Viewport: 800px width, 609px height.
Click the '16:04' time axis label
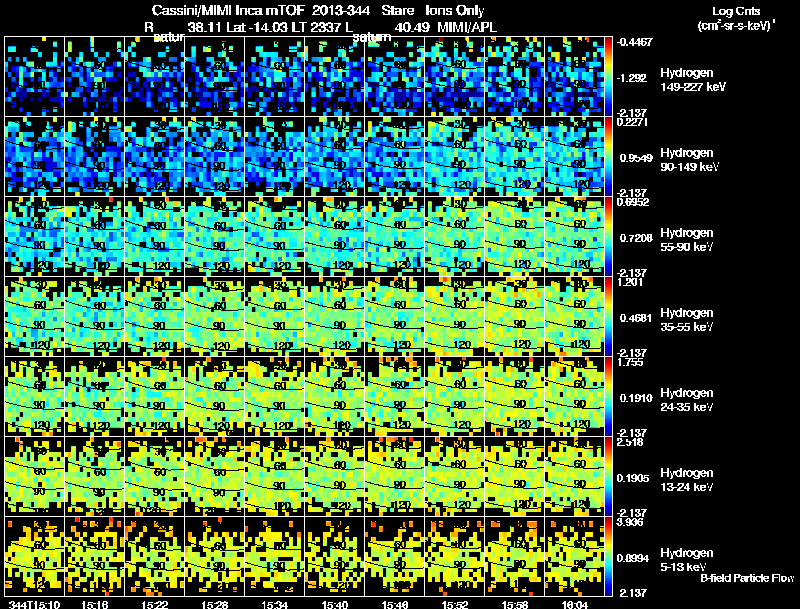[x=575, y=604]
